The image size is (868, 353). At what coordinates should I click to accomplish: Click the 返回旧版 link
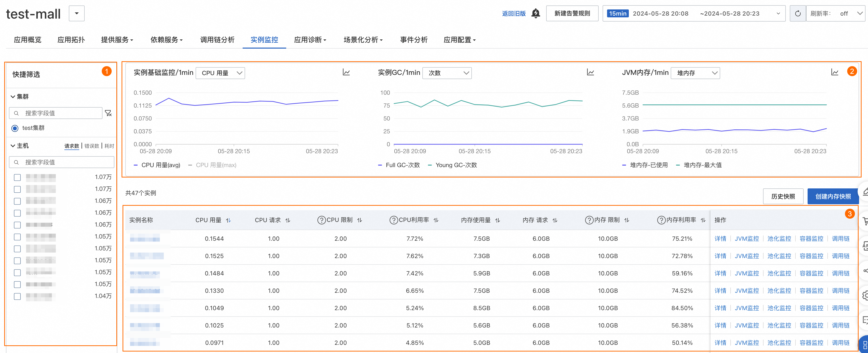tap(513, 13)
